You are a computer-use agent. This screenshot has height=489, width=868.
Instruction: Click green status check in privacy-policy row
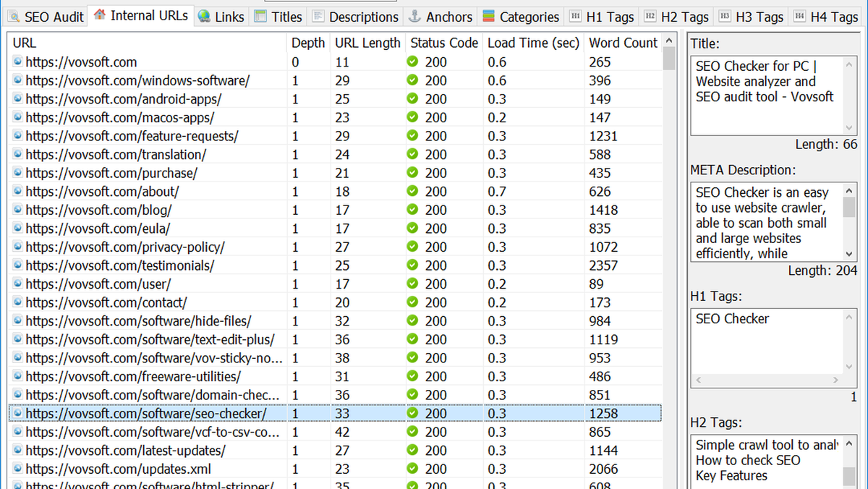(x=413, y=247)
